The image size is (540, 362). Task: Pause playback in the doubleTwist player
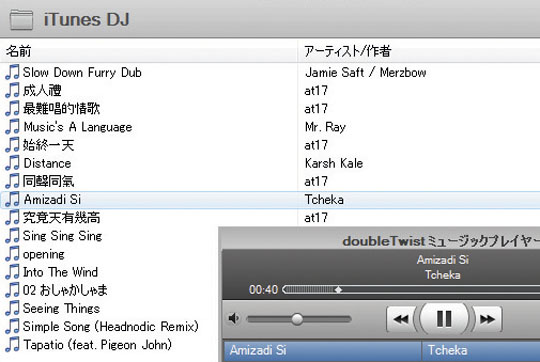(444, 319)
